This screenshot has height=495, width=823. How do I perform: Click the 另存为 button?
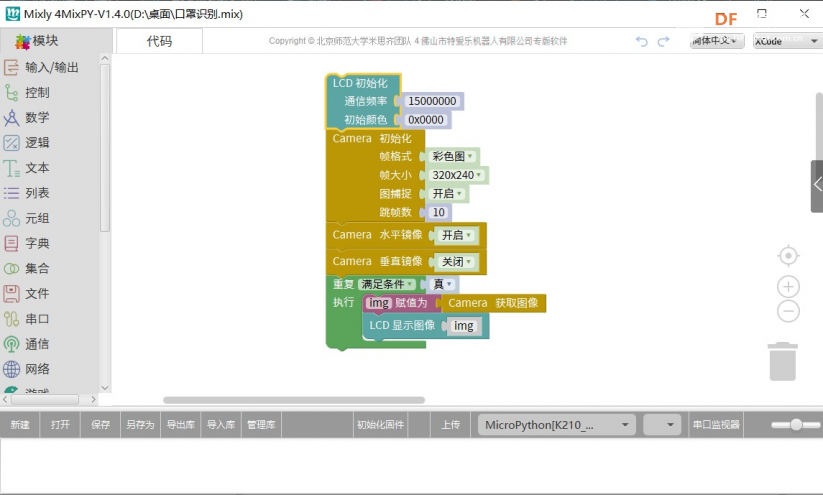click(140, 425)
